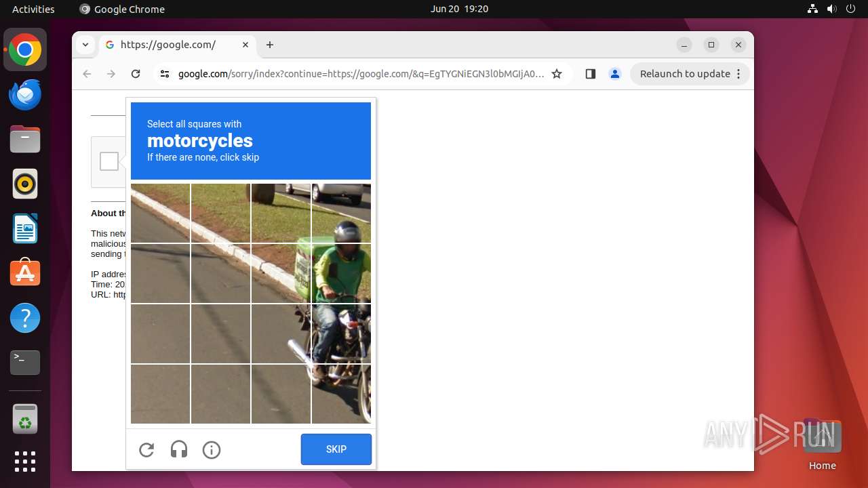Reload the captcha challenge
868x488 pixels.
click(146, 449)
